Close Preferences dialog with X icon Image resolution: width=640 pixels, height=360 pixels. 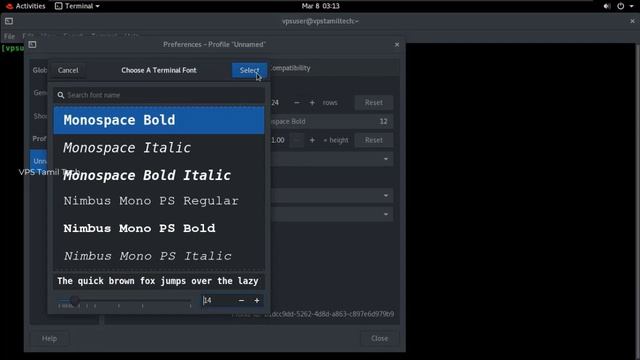coord(397,44)
